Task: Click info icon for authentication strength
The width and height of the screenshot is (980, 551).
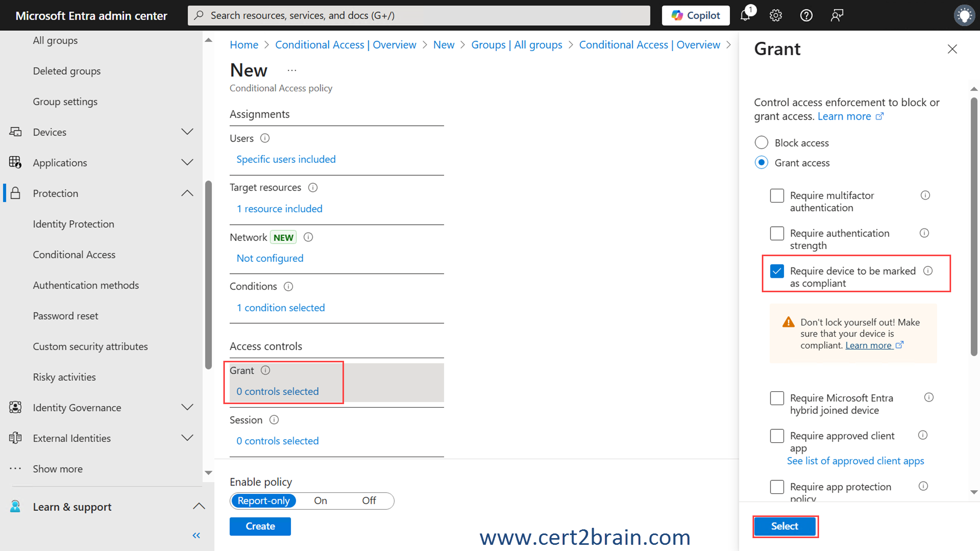Action: pyautogui.click(x=924, y=233)
